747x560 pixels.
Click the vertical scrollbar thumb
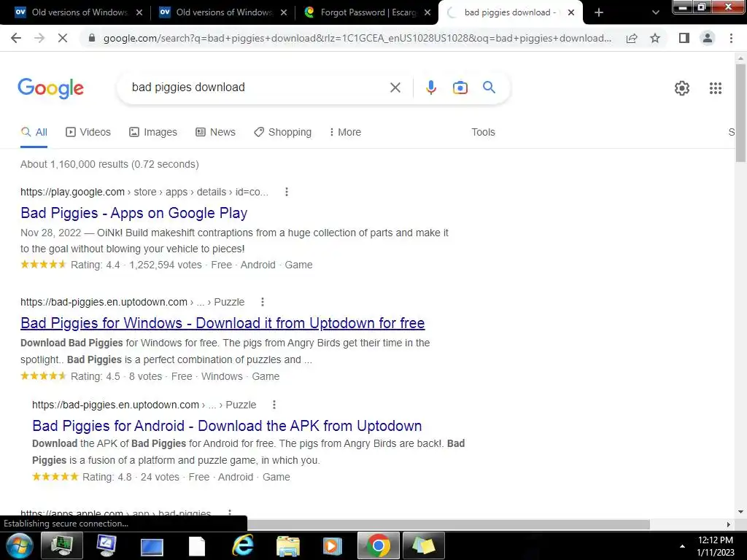(x=740, y=113)
